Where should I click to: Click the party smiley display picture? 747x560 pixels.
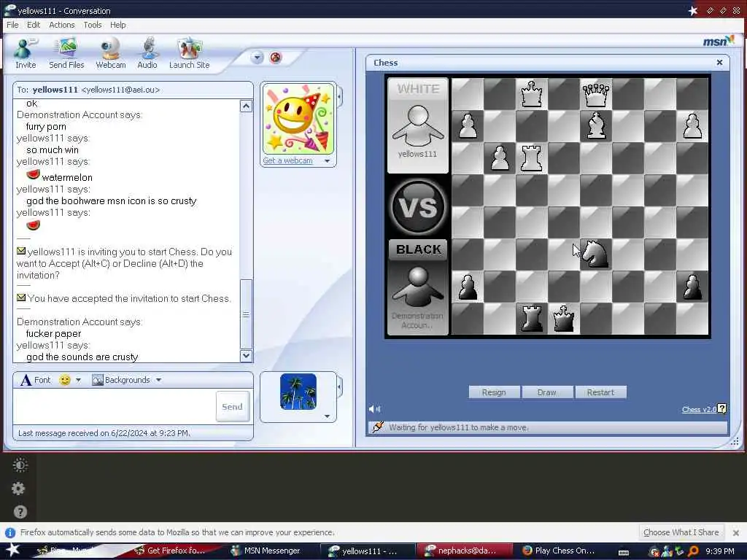(x=298, y=119)
